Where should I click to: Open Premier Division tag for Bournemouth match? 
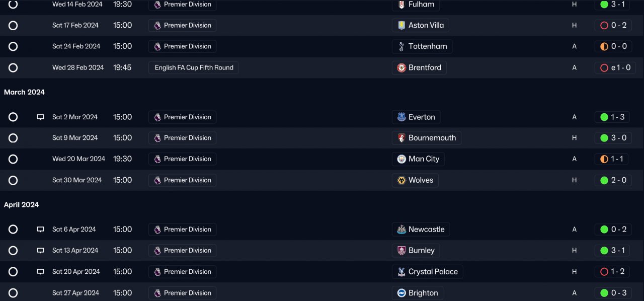click(x=183, y=138)
